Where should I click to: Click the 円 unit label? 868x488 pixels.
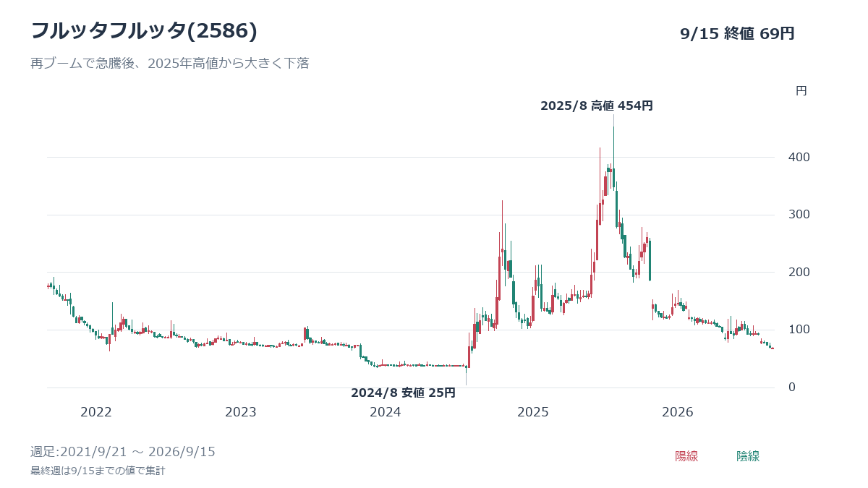[801, 91]
